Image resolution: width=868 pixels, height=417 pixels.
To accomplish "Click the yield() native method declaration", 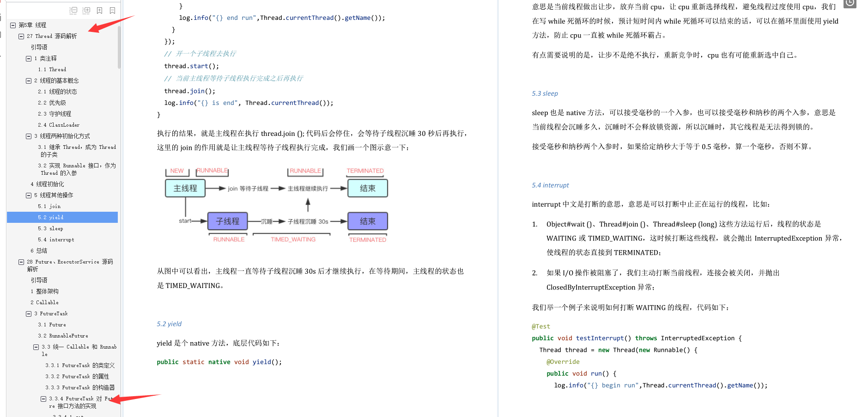I will point(219,362).
